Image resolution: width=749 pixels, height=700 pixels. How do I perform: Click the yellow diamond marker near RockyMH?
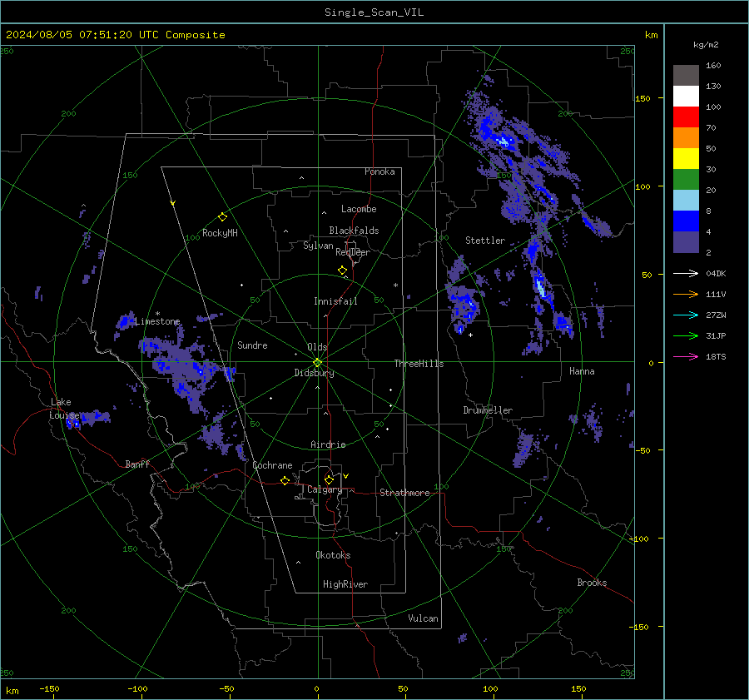(222, 217)
